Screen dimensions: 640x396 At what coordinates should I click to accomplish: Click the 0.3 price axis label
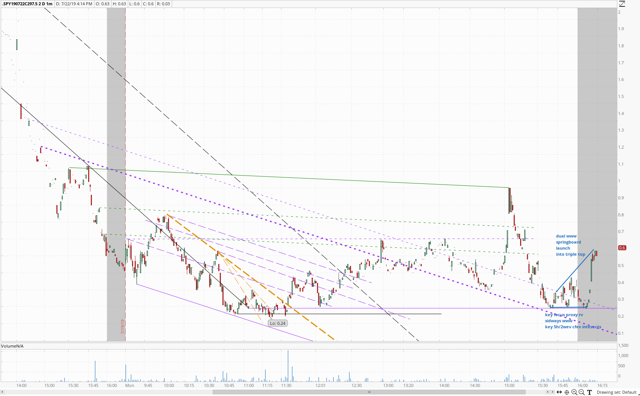pyautogui.click(x=621, y=299)
